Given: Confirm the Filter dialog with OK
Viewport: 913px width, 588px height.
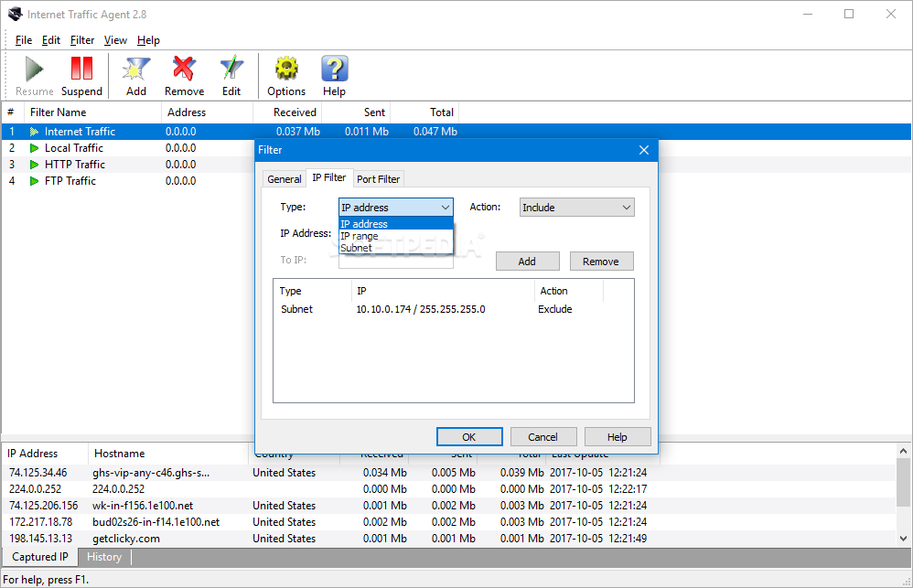Looking at the screenshot, I should [x=469, y=437].
